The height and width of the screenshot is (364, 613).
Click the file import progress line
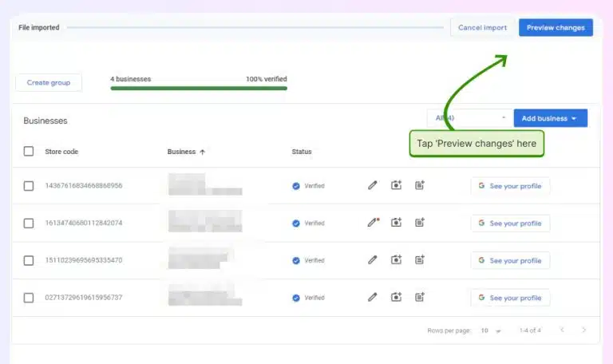(255, 27)
